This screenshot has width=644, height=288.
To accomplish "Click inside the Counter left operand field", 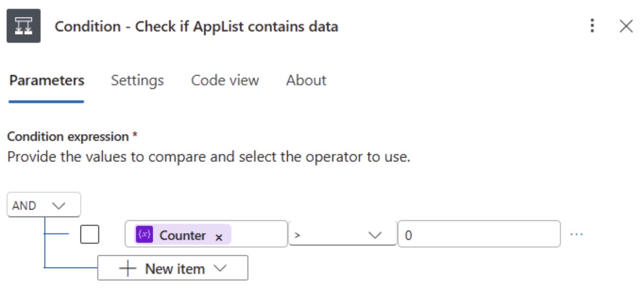I will (206, 234).
